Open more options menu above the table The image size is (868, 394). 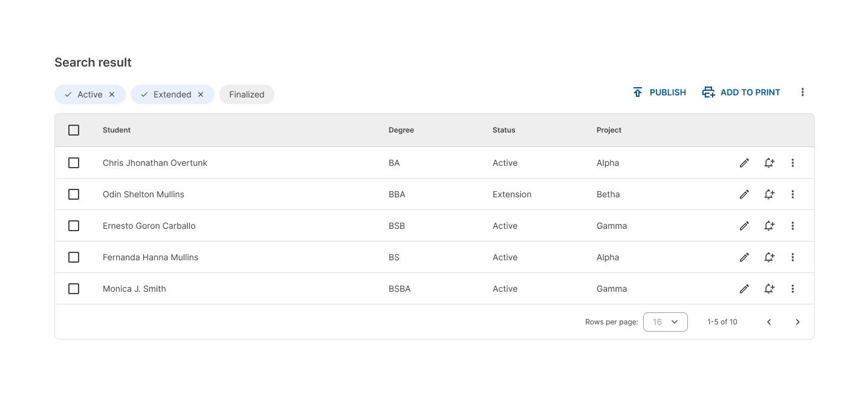click(803, 92)
